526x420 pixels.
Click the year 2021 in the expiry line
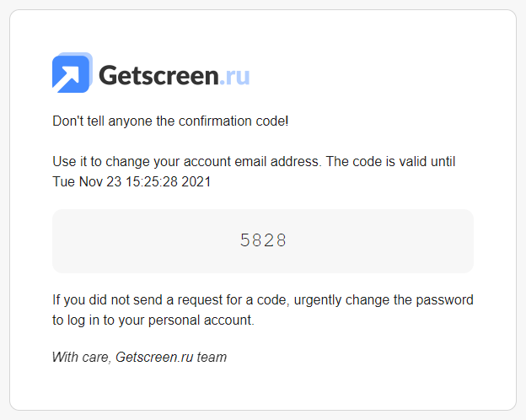click(x=196, y=181)
